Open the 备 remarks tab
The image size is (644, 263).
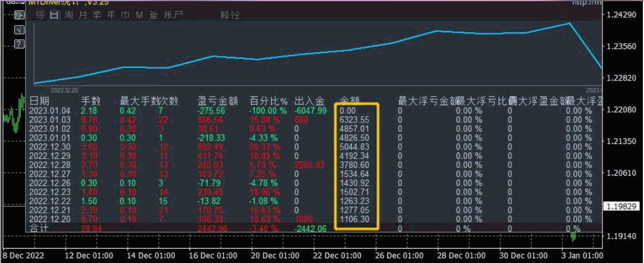(153, 16)
